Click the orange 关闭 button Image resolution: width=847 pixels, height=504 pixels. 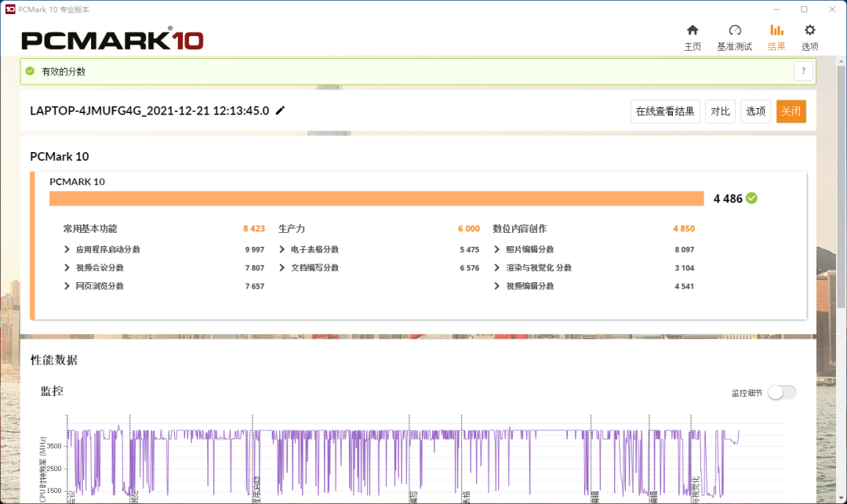pos(791,111)
